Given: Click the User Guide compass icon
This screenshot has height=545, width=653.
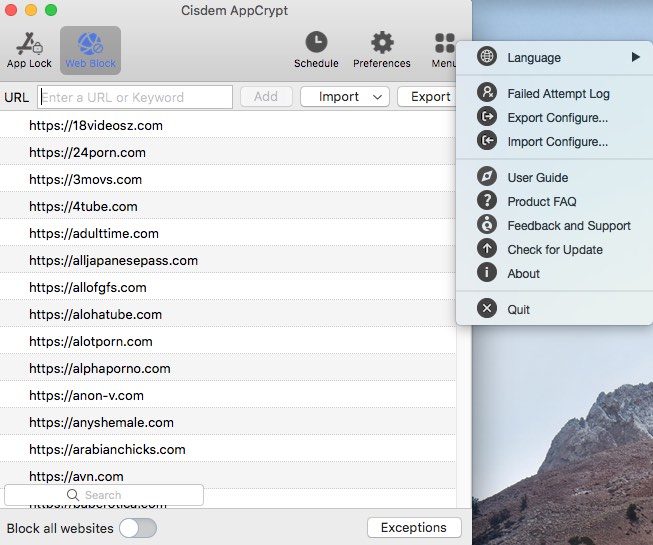Looking at the screenshot, I should tap(487, 176).
